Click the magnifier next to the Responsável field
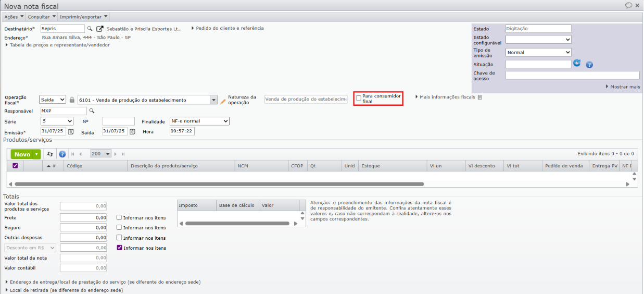Screen dimensions: 644x294 (92, 111)
